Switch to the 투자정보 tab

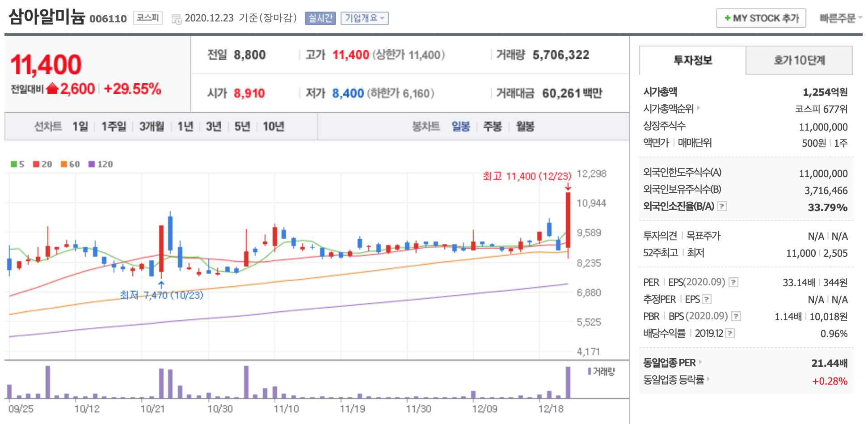click(693, 60)
